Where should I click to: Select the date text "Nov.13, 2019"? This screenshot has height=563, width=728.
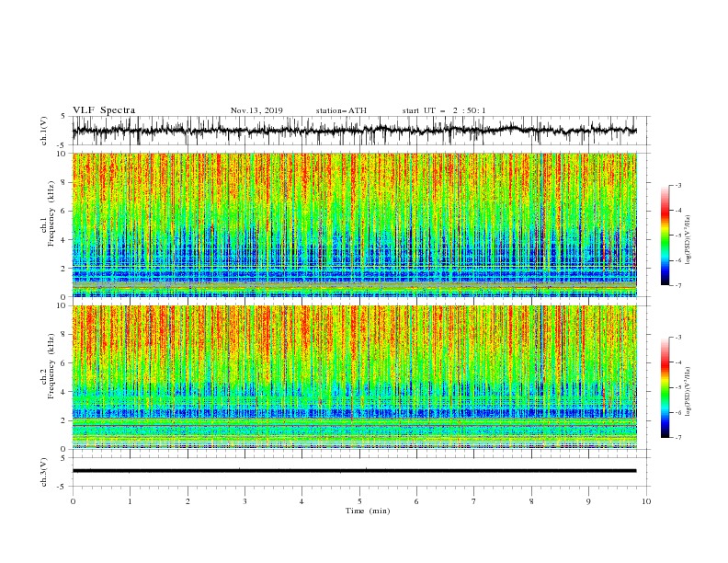point(256,110)
